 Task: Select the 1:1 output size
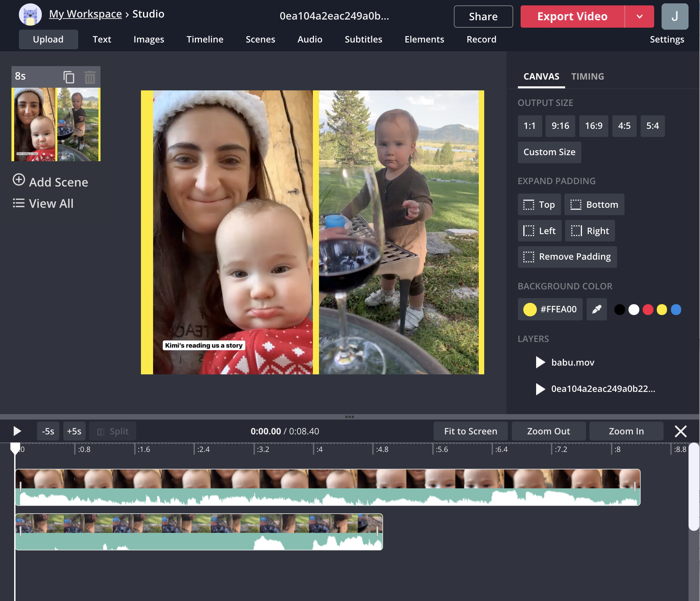point(529,126)
